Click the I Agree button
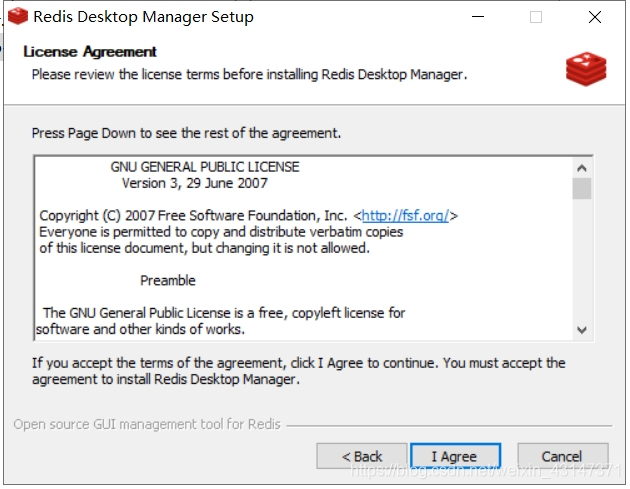Viewport: 630px width, 489px height. pos(455,456)
